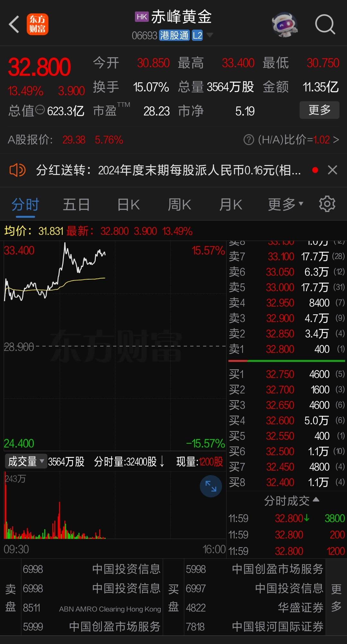Switch to the 分时 tab
Image resolution: width=347 pixels, height=644 pixels.
coord(25,205)
